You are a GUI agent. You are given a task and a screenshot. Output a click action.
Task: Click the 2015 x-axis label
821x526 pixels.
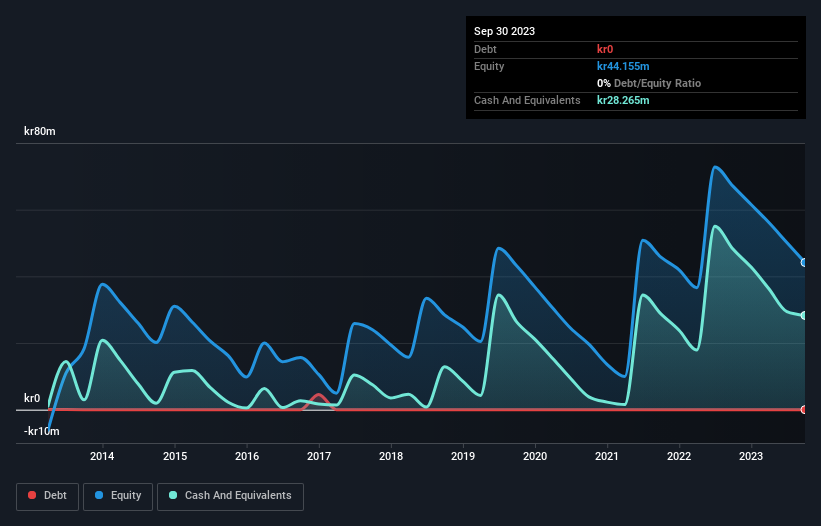tap(175, 456)
